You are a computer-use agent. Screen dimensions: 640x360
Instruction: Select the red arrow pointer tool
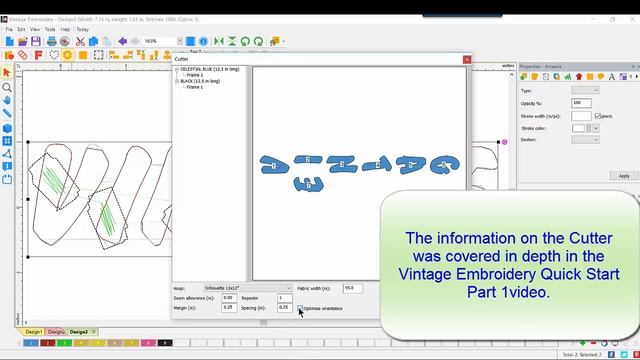click(7, 73)
